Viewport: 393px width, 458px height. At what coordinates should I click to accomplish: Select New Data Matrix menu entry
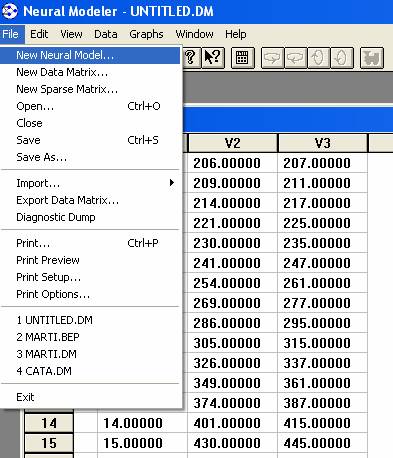(x=90, y=72)
